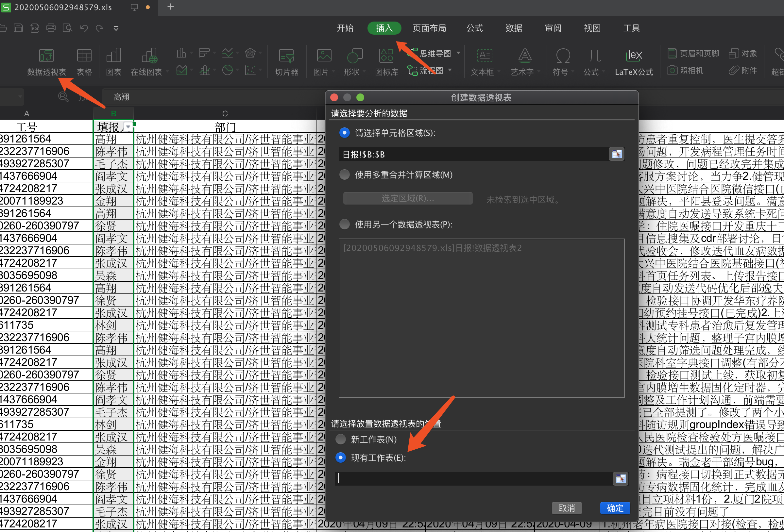Viewport: 784px width, 532px height.
Task: Select column C header
Action: click(225, 114)
